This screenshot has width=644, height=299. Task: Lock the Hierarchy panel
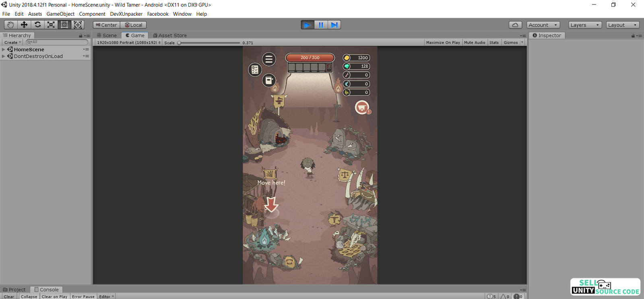point(80,36)
